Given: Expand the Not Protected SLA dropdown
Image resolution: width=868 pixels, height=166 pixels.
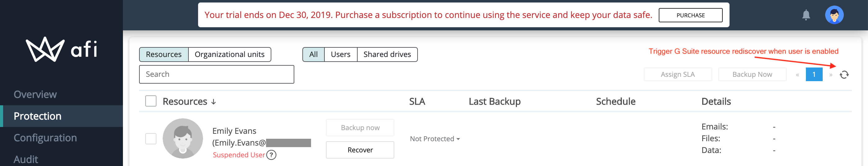Looking at the screenshot, I should (x=435, y=139).
